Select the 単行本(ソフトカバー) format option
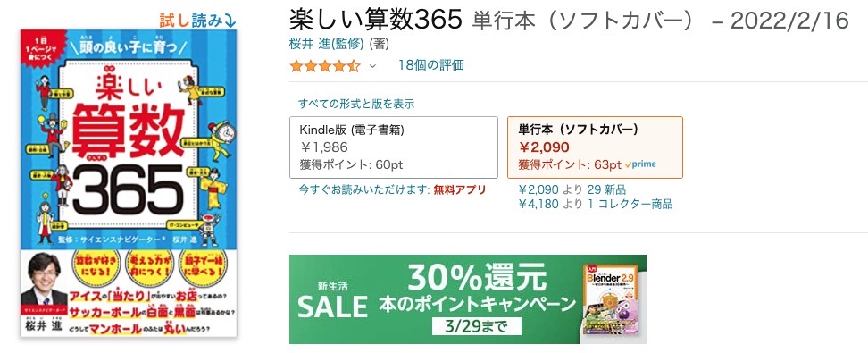This screenshot has height=353, width=868. point(595,147)
